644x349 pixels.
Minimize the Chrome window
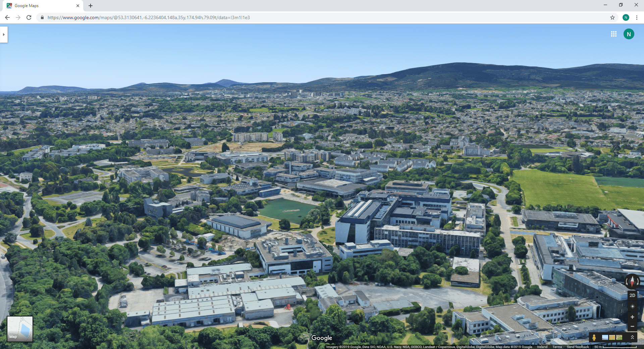[605, 5]
